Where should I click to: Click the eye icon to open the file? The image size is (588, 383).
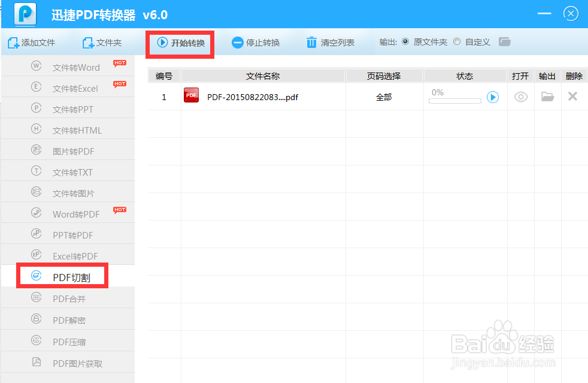521,97
